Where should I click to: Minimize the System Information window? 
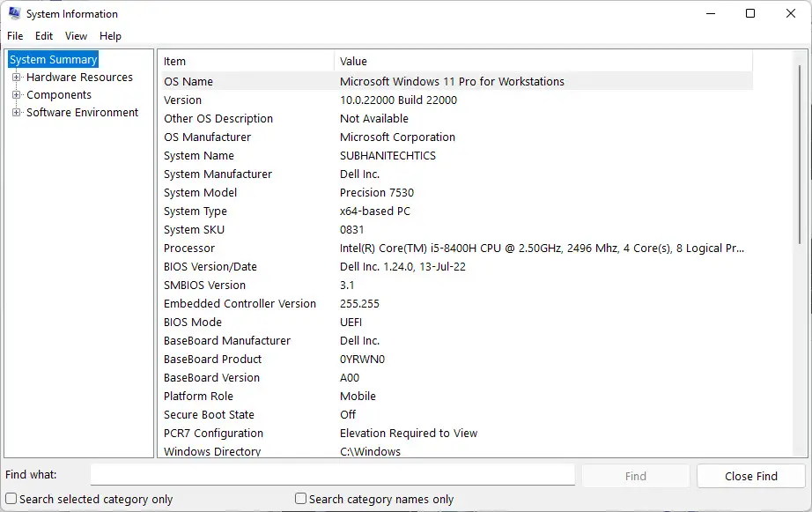(x=711, y=13)
